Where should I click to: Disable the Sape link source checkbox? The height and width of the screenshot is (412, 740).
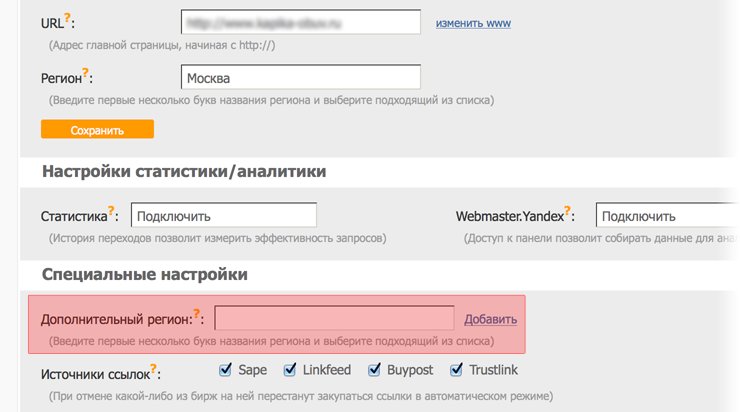tap(226, 370)
